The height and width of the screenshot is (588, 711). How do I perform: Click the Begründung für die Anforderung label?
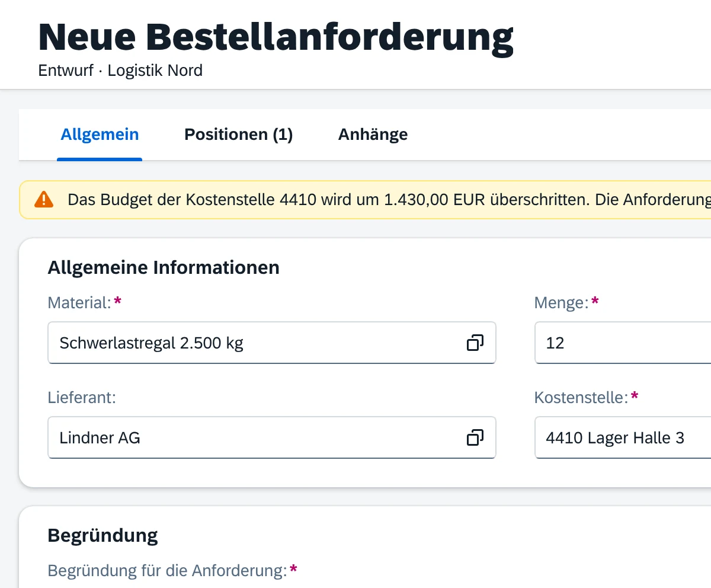pyautogui.click(x=167, y=571)
